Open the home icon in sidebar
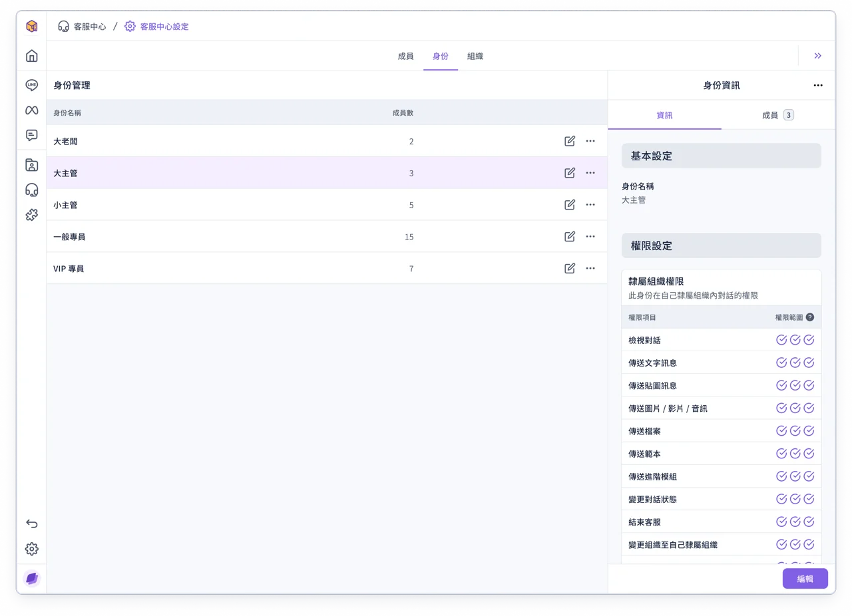This screenshot has height=616, width=852. (31, 56)
